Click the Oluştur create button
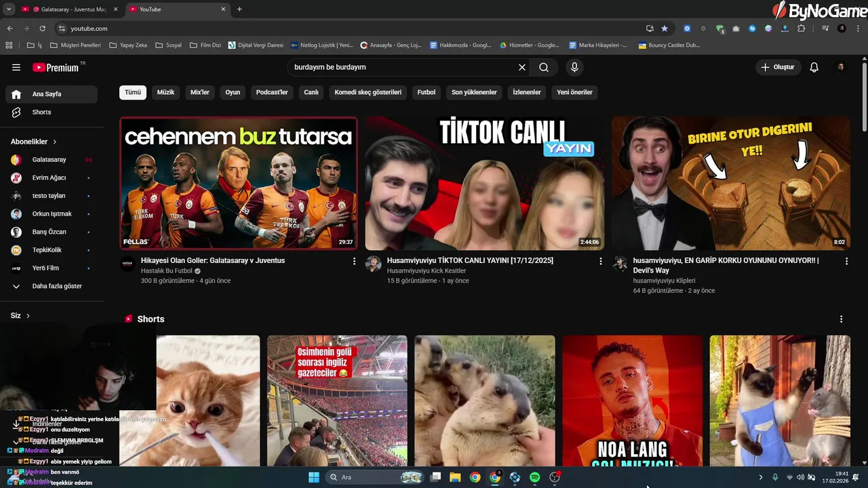This screenshot has width=868, height=488. point(778,67)
